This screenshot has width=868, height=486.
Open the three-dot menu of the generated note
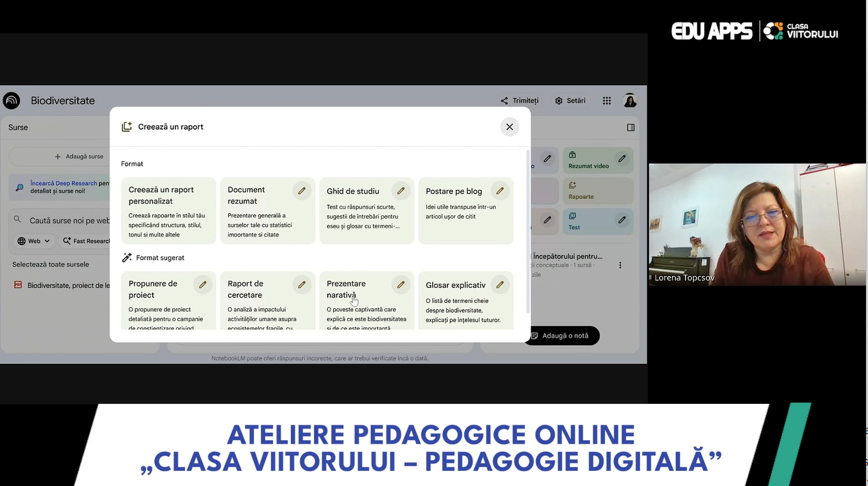pos(620,265)
